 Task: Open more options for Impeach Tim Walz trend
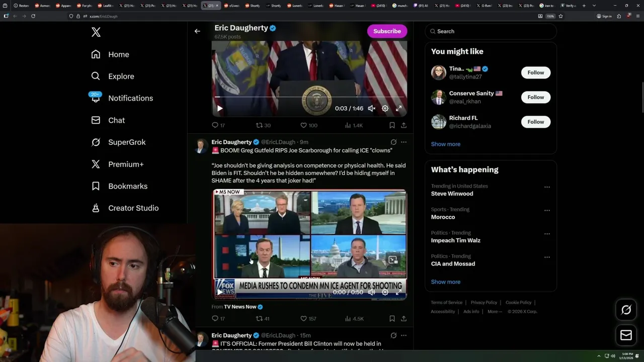click(547, 234)
